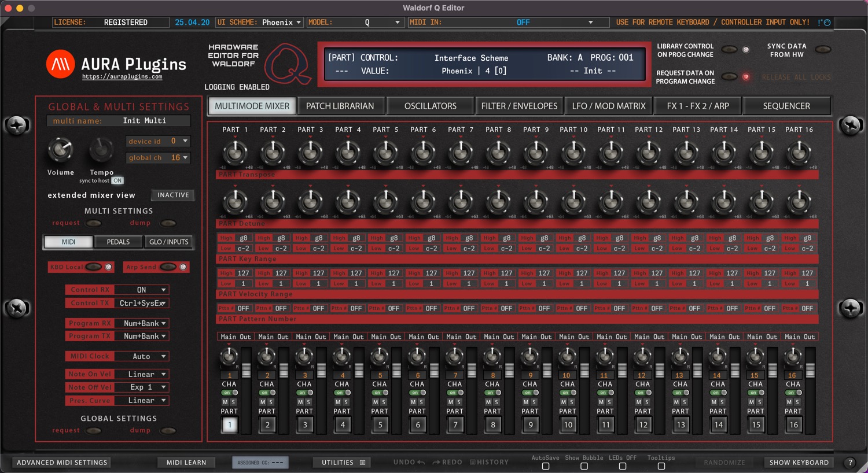This screenshot has width=868, height=473.
Task: Open the UTILITIES menu button
Action: (x=343, y=463)
